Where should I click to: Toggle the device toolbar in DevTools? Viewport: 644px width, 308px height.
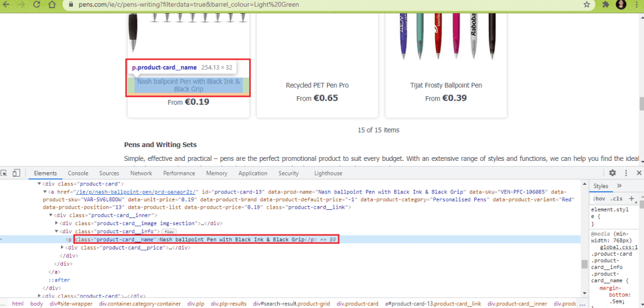coord(16,173)
